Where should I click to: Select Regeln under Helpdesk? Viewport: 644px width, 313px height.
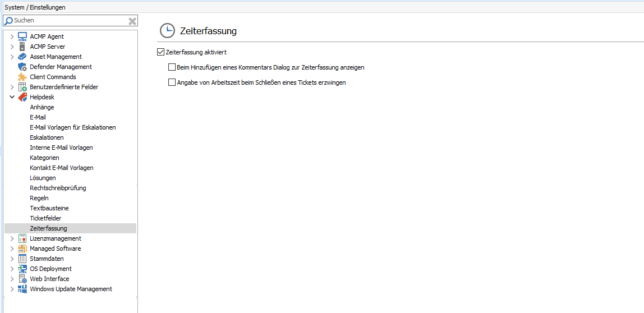(x=39, y=198)
